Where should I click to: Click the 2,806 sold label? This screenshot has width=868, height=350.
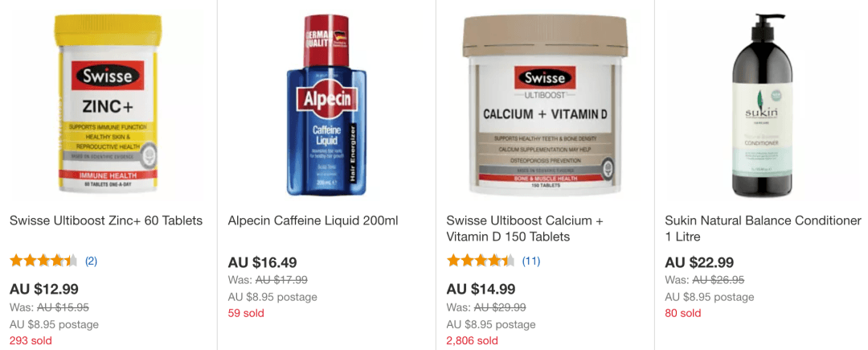(x=473, y=340)
